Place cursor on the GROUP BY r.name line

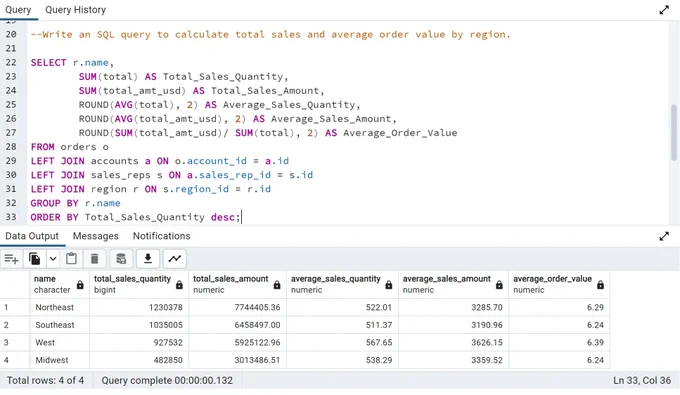pyautogui.click(x=75, y=203)
